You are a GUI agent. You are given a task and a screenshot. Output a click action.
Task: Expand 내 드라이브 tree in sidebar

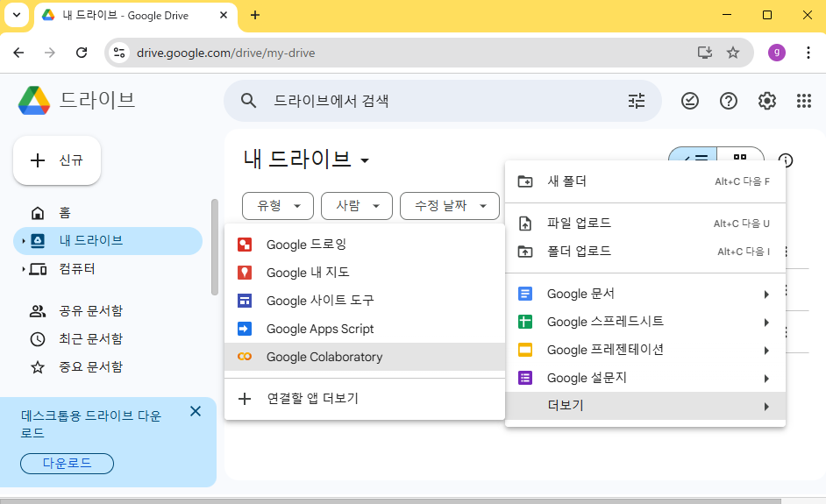click(x=23, y=241)
